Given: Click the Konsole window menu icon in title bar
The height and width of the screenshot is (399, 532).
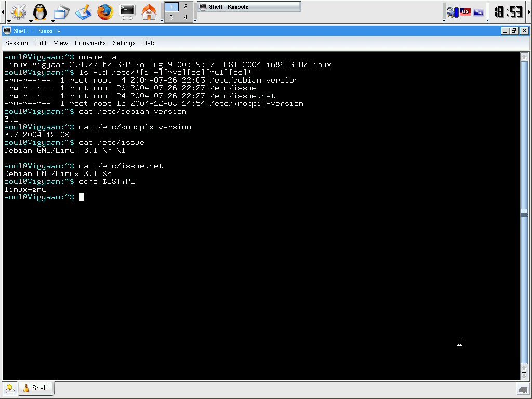Looking at the screenshot, I should [x=7, y=31].
